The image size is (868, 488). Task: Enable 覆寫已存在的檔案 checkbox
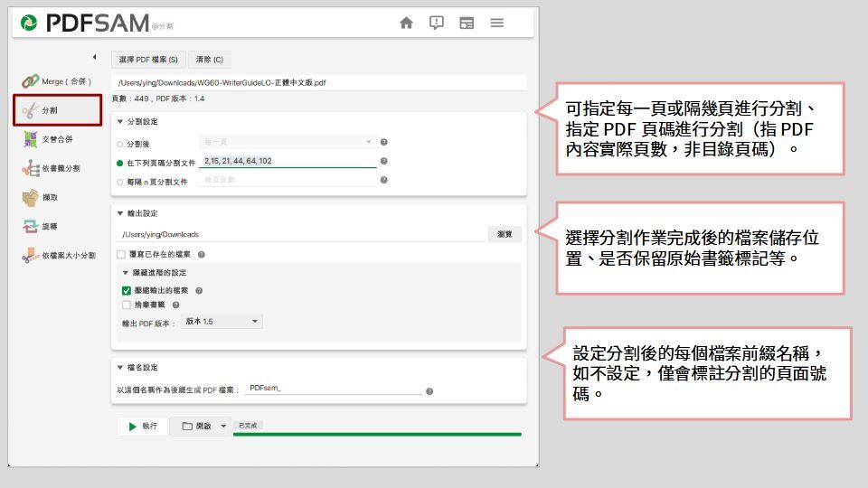[x=121, y=255]
